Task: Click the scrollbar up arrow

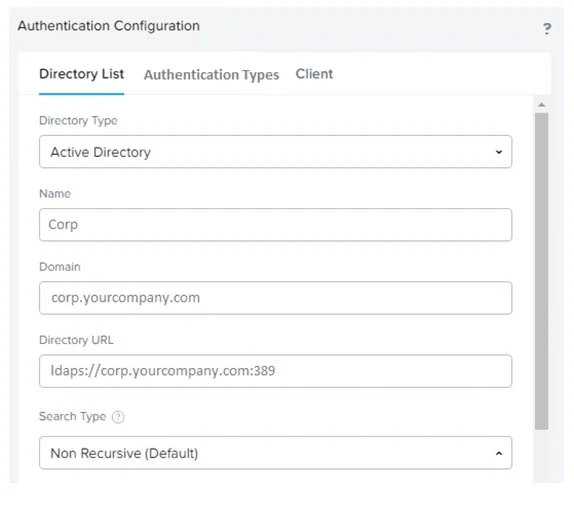Action: [x=541, y=105]
